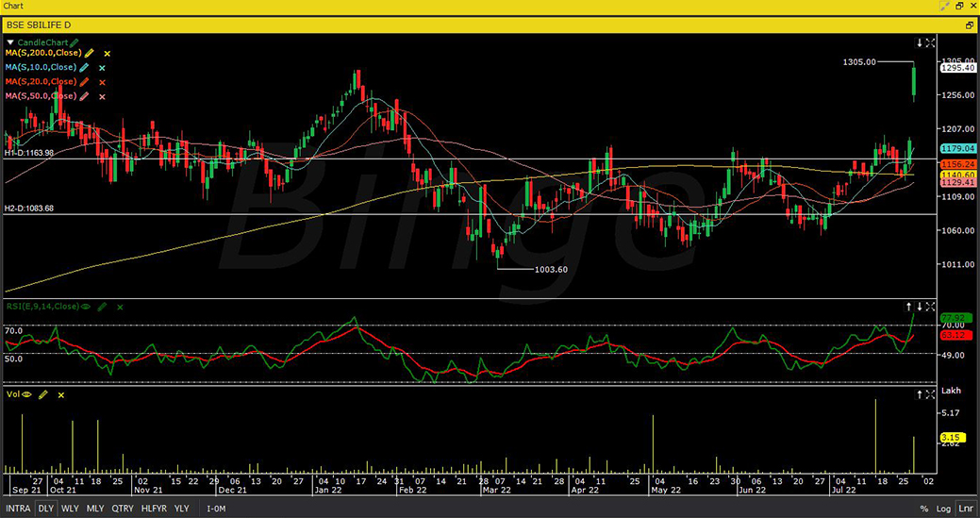Click the 1140.60 yellow MA value tag
This screenshot has height=518, width=980.
[957, 175]
